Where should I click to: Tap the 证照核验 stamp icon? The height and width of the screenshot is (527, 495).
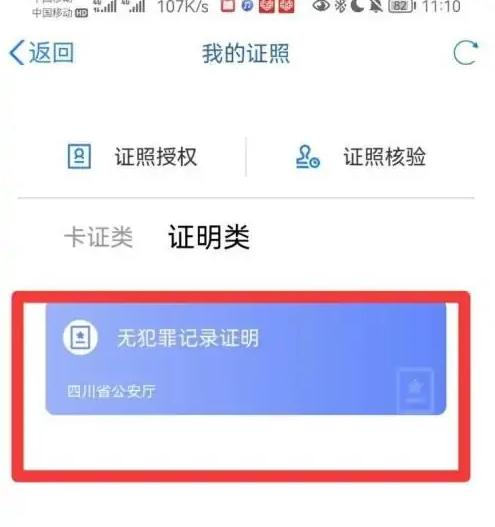pos(308,157)
